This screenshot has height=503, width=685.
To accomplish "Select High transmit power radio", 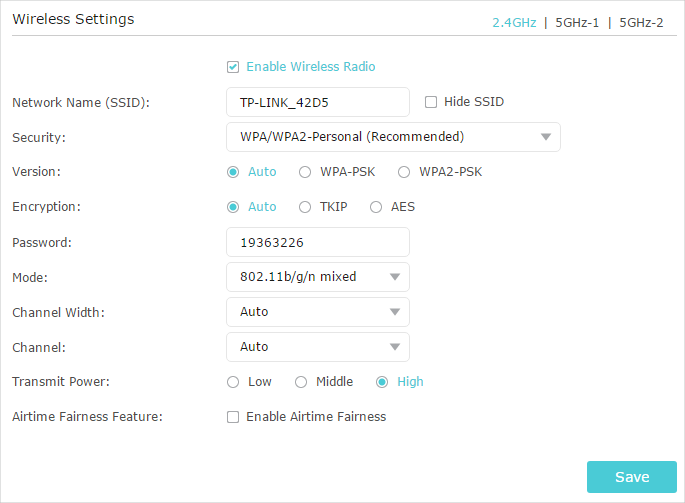I will pyautogui.click(x=382, y=382).
